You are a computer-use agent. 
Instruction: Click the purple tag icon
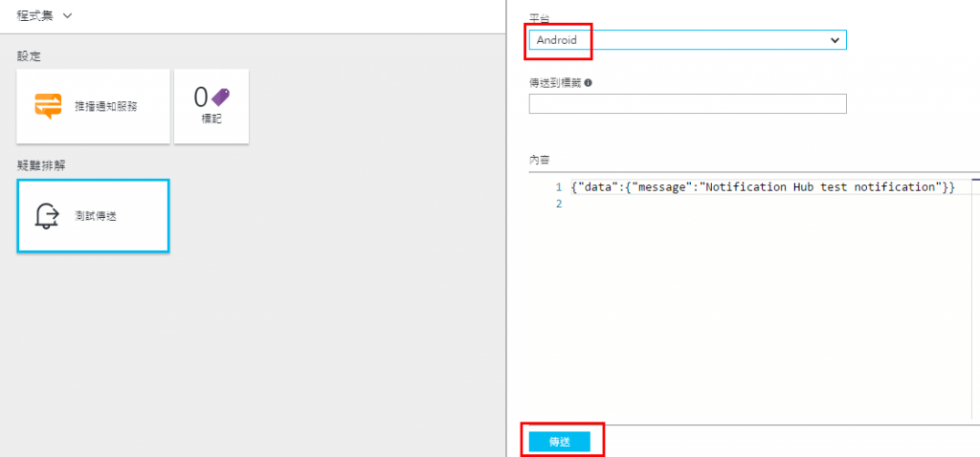(220, 97)
